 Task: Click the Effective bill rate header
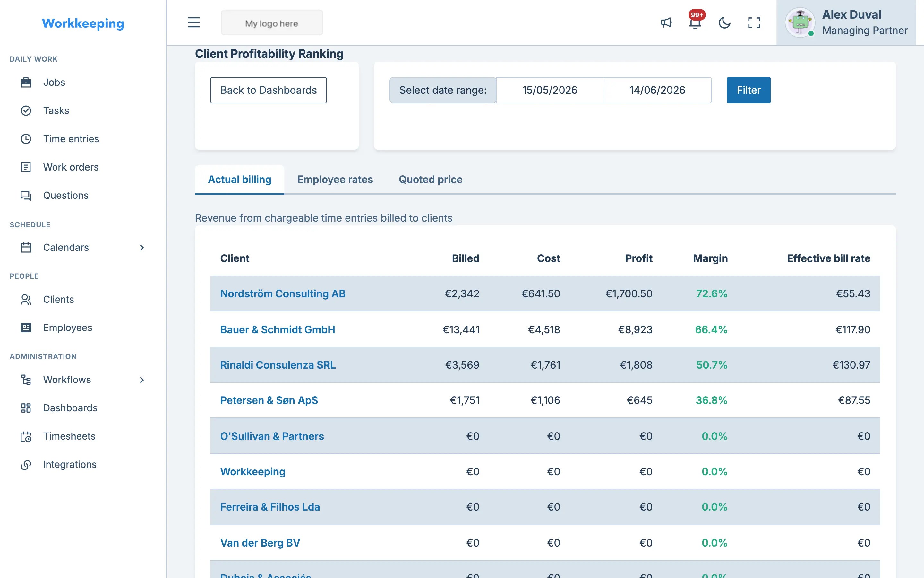pos(828,258)
